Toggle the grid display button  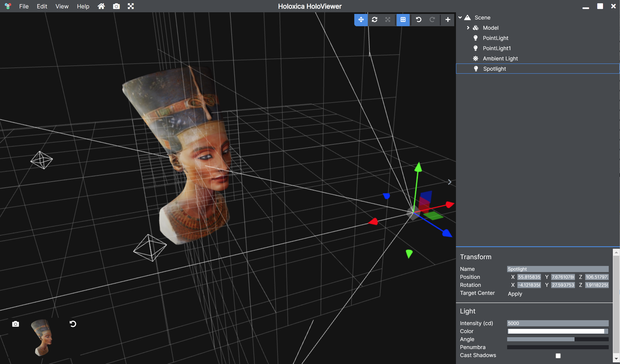click(403, 20)
